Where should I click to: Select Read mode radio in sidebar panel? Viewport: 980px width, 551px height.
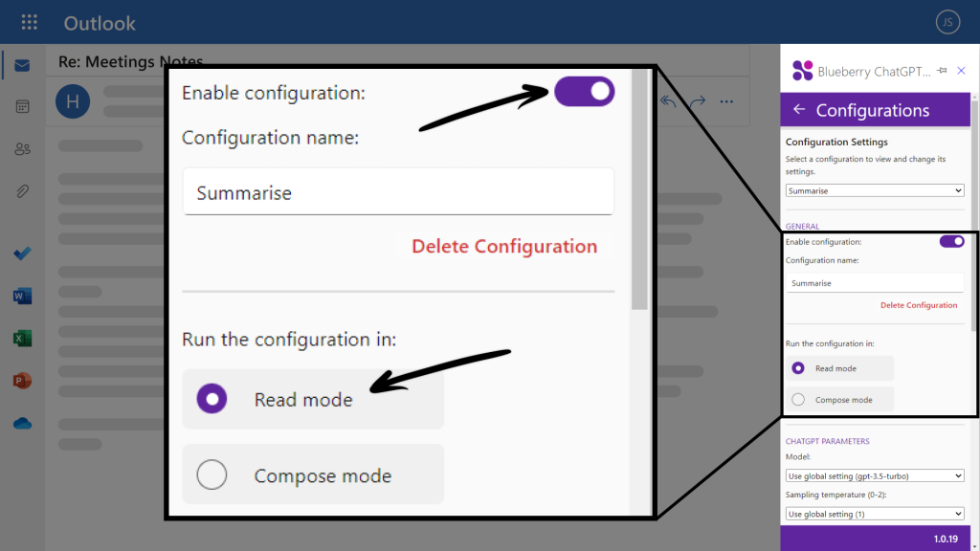(x=798, y=368)
